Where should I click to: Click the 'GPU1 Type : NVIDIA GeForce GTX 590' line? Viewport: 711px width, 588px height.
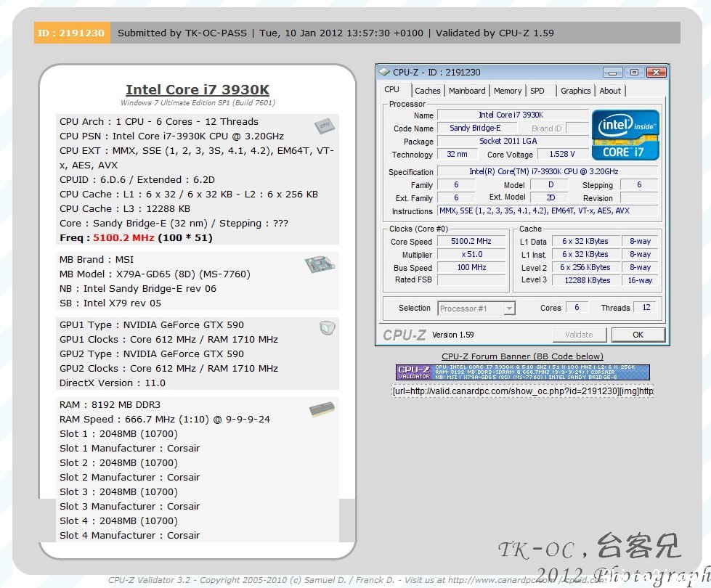[x=152, y=325]
